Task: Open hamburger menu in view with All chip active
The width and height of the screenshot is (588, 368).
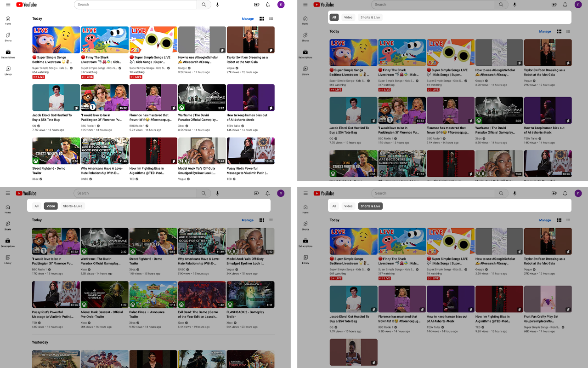Action: coord(305,5)
